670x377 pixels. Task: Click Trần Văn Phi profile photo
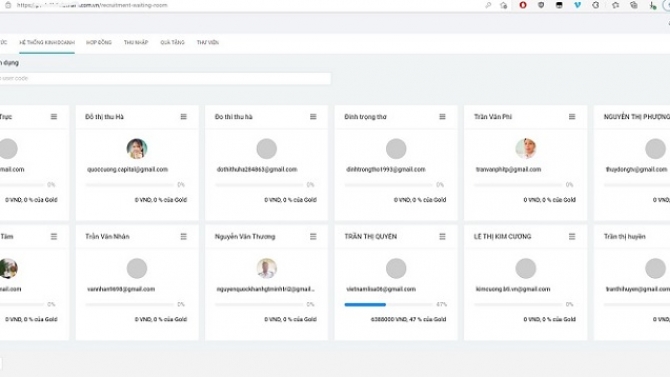[526, 148]
